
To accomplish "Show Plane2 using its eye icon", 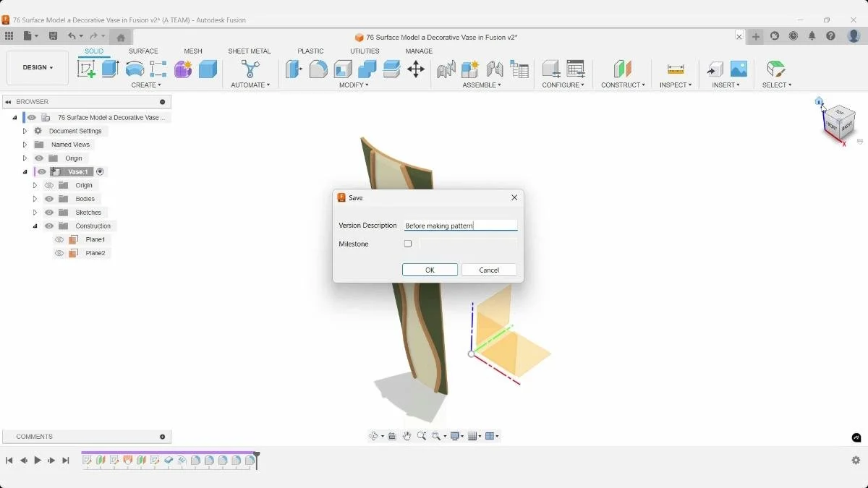I will 59,253.
